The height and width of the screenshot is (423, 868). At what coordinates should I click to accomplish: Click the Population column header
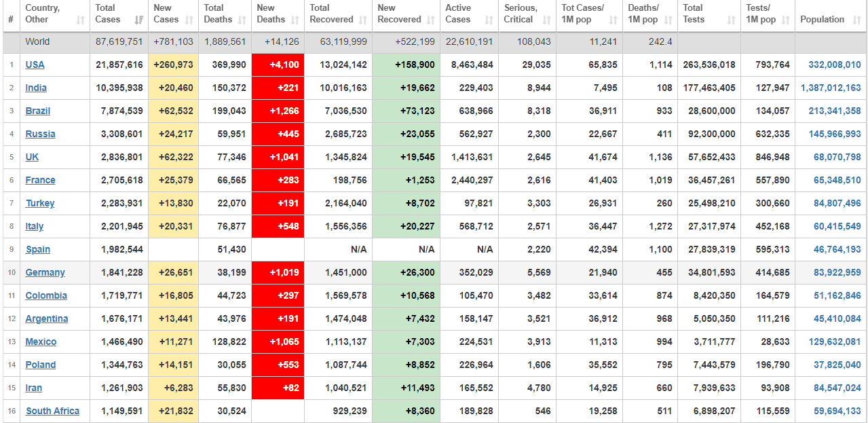[x=831, y=14]
